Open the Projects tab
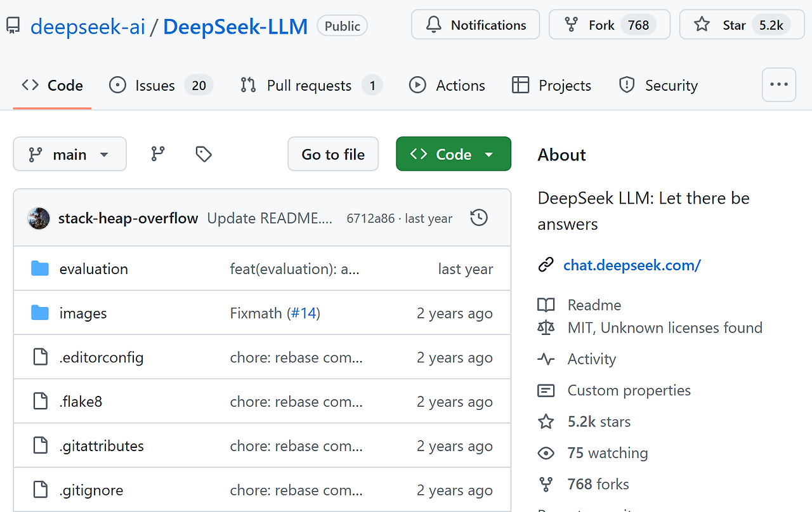Screen dimensions: 812x512 (551, 85)
